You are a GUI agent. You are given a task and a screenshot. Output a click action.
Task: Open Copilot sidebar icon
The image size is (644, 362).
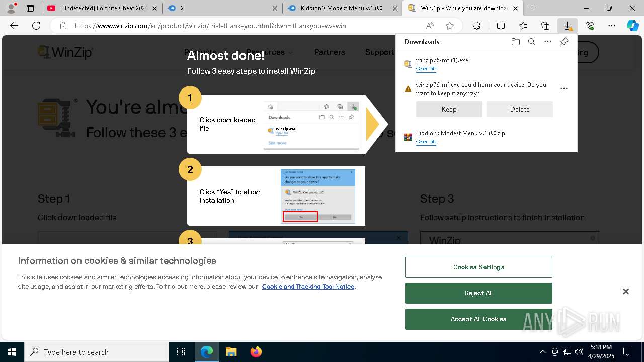click(632, 26)
